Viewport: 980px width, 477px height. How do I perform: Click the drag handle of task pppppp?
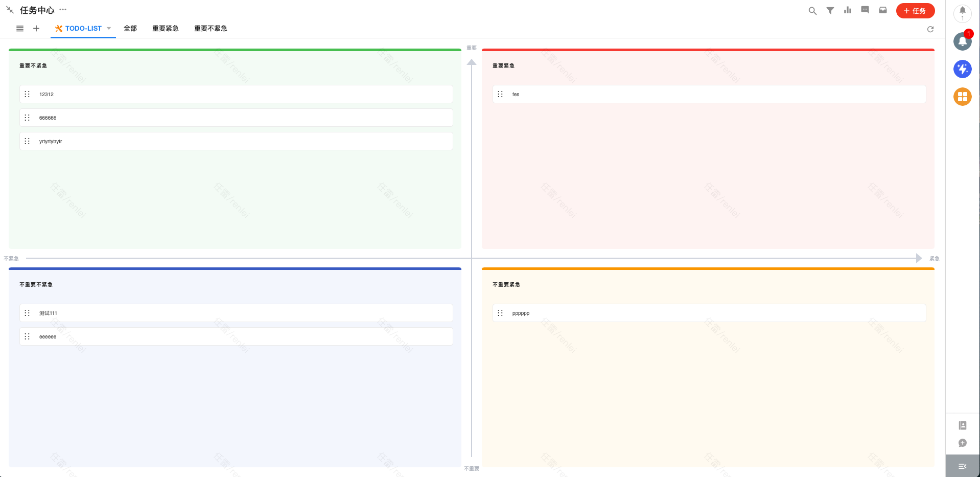coord(501,313)
